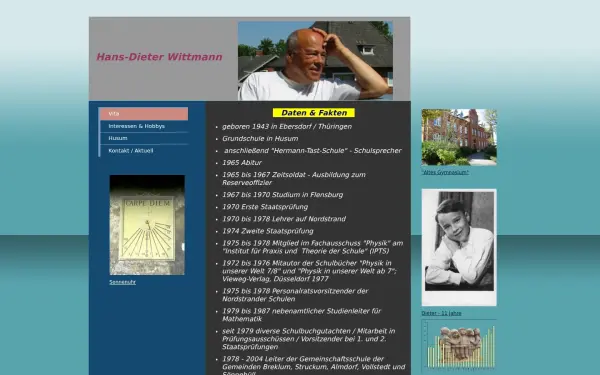Click "1974 Zweite Staatsprüfung" entry
The height and width of the screenshot is (375, 600).
268,231
